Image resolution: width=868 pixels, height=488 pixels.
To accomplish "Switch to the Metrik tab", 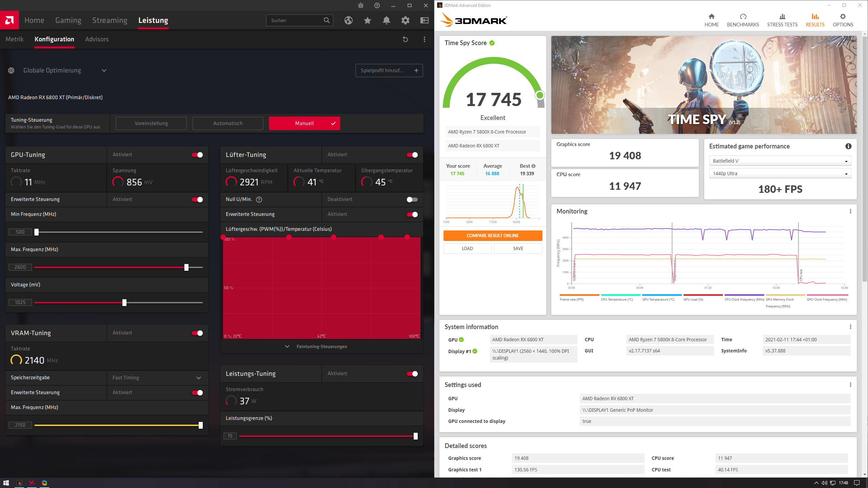I will [15, 39].
